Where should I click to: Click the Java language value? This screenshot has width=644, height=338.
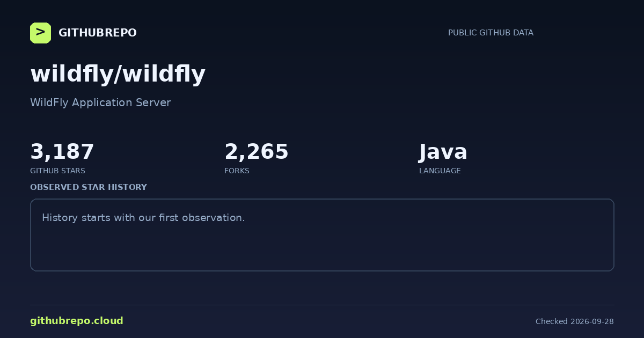(x=443, y=152)
